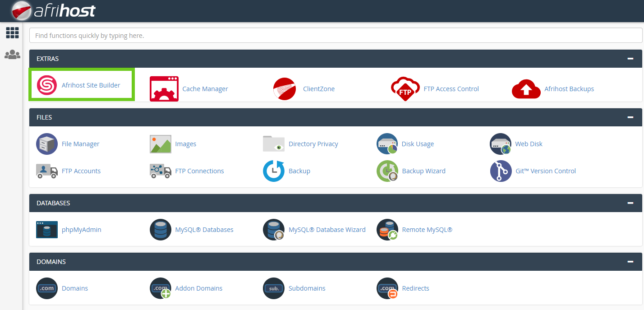Open the Addon Domains link

point(198,288)
